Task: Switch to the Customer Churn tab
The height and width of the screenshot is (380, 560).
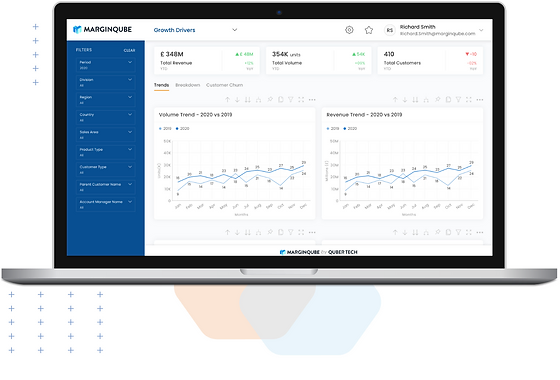Action: [224, 85]
